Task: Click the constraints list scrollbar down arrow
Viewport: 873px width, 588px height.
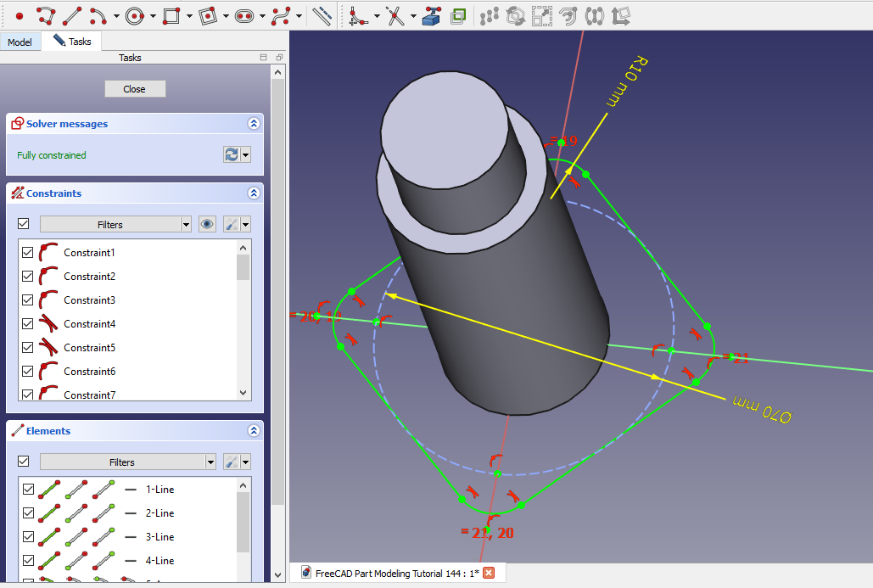Action: tap(243, 394)
